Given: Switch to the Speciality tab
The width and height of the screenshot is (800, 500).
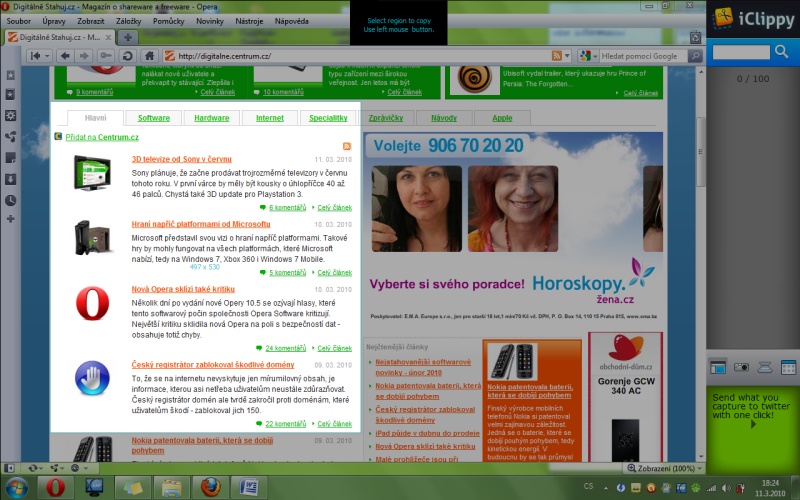Looking at the screenshot, I should pos(328,118).
